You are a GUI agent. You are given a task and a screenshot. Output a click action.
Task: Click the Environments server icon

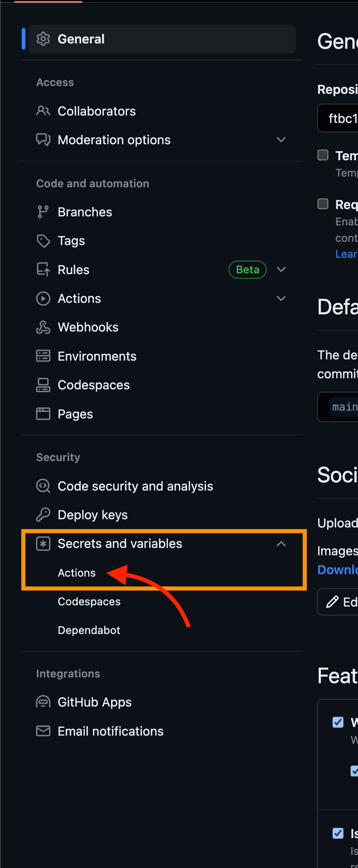(x=43, y=356)
